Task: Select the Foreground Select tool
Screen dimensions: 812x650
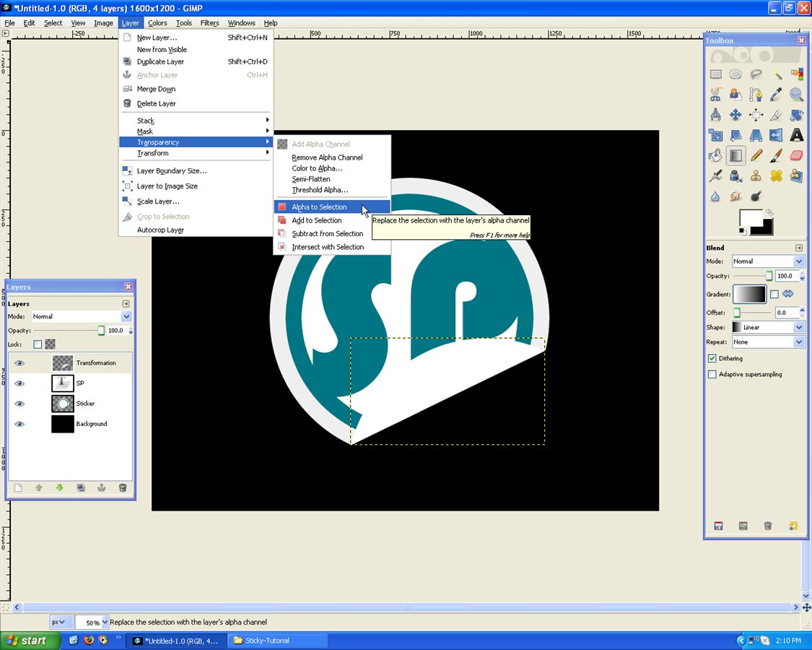Action: 736,95
